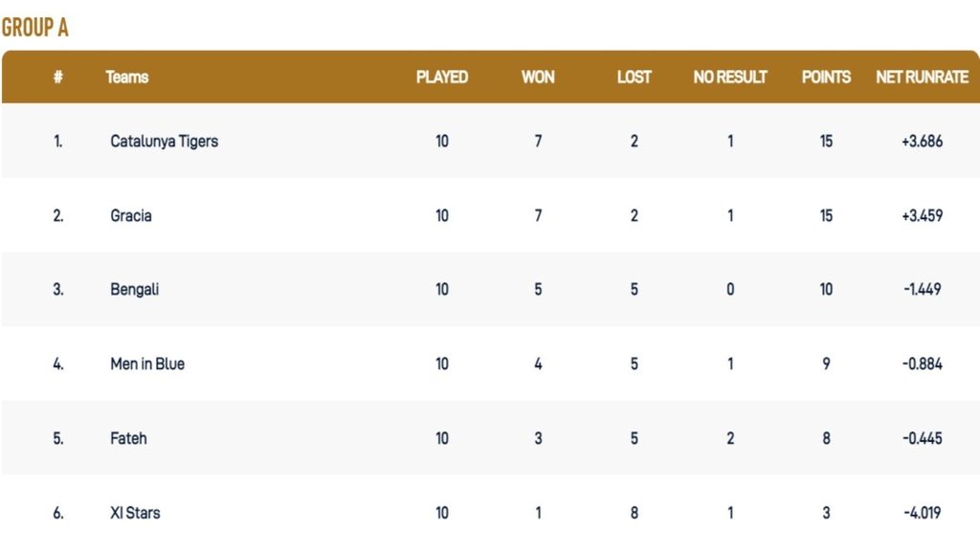Sort by the POINTS column header

[x=826, y=77]
